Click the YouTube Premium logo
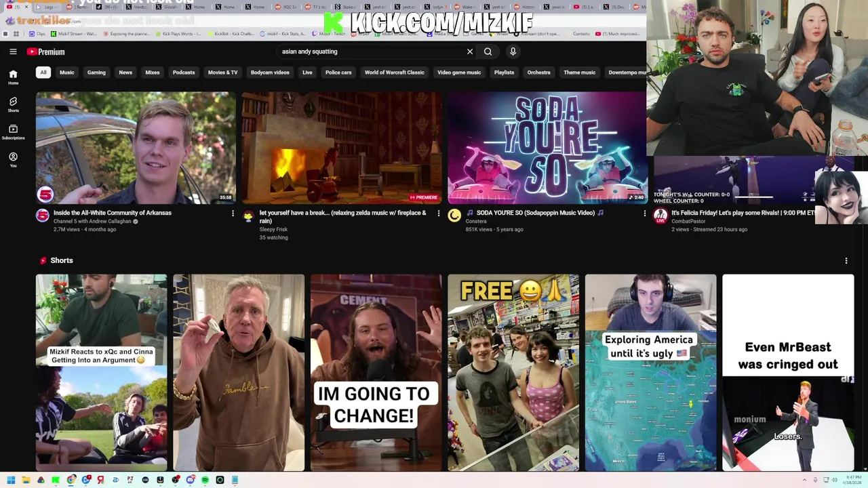868x488 pixels. tap(46, 52)
